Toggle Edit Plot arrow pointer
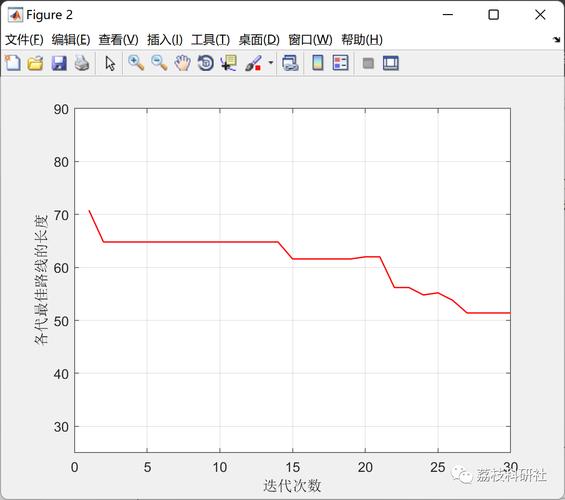 tap(110, 63)
